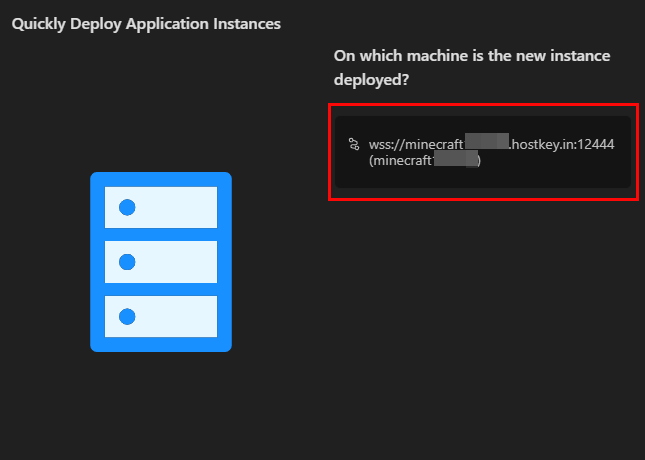Screen dimensions: 645x460
Task: Click the top rack unit of server icon
Action: [161, 207]
